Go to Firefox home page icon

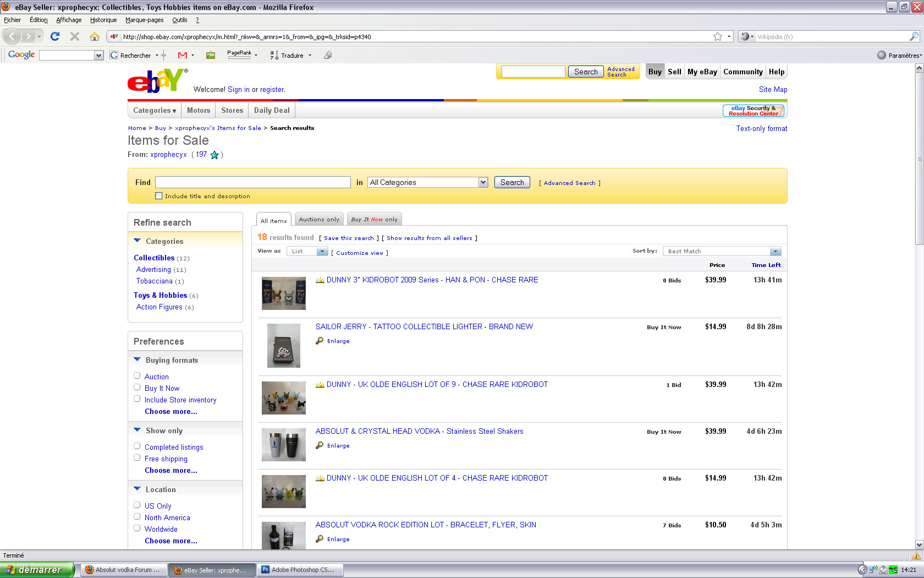pos(95,36)
